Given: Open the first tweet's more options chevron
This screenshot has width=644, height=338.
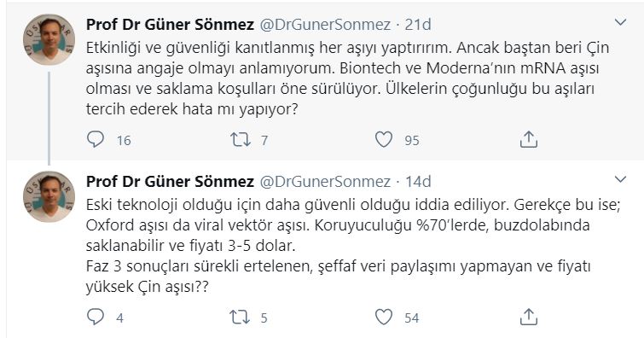Looking at the screenshot, I should 620,22.
